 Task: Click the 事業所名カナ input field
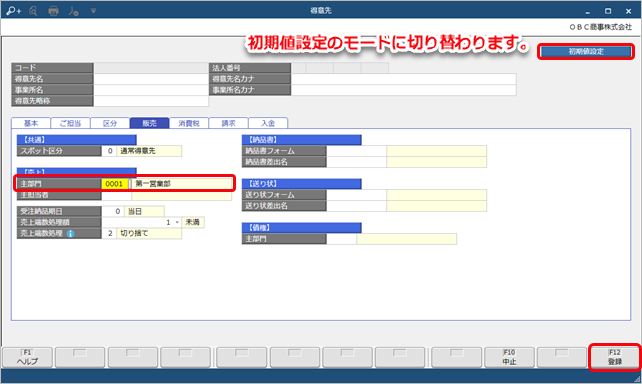(x=403, y=90)
